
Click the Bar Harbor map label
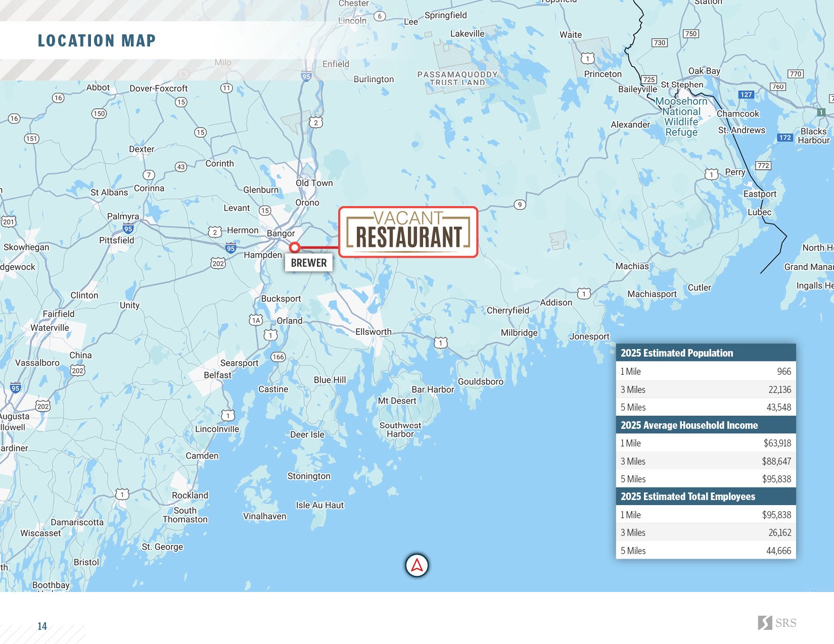(433, 389)
